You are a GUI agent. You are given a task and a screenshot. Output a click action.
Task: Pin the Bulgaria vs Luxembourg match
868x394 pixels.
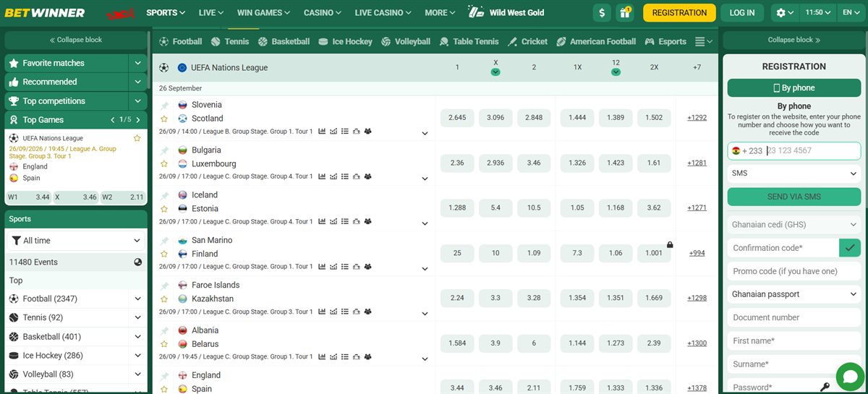click(164, 150)
